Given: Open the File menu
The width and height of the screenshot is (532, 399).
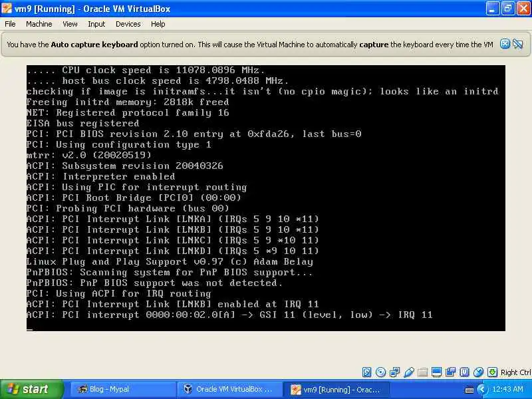Looking at the screenshot, I should point(10,24).
